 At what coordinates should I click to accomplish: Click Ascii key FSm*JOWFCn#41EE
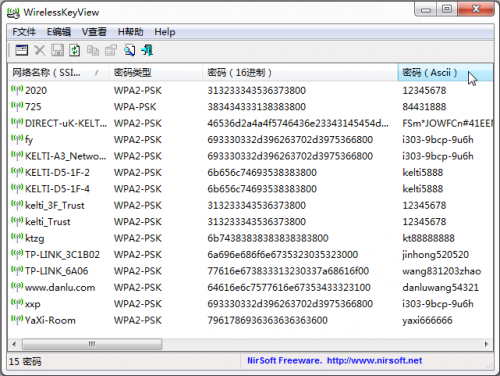point(447,123)
